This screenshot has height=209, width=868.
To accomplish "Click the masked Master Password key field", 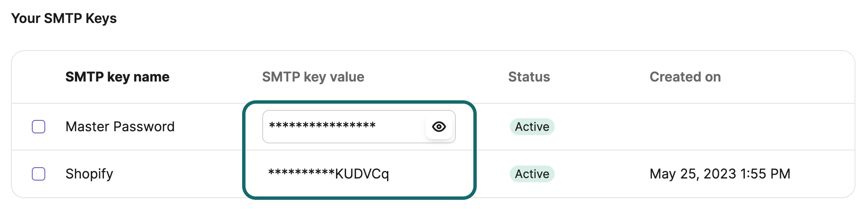I will click(x=359, y=127).
